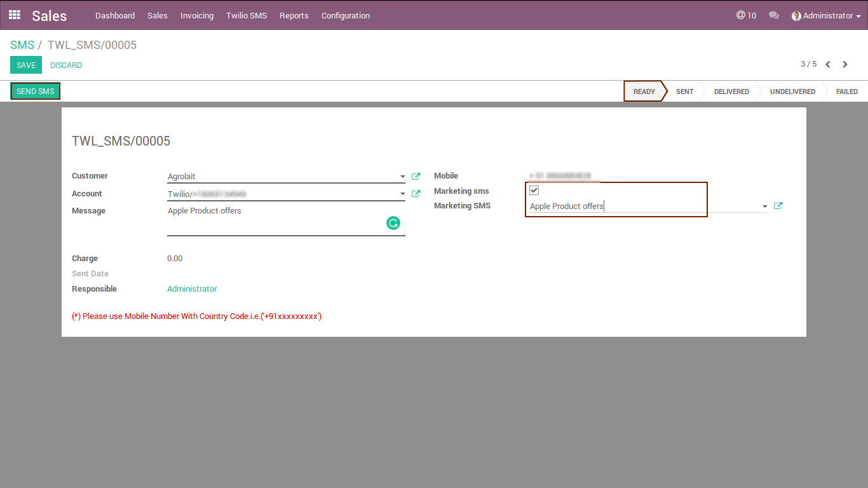This screenshot has width=868, height=488.
Task: Open Twilio Account external link icon
Action: pos(416,194)
